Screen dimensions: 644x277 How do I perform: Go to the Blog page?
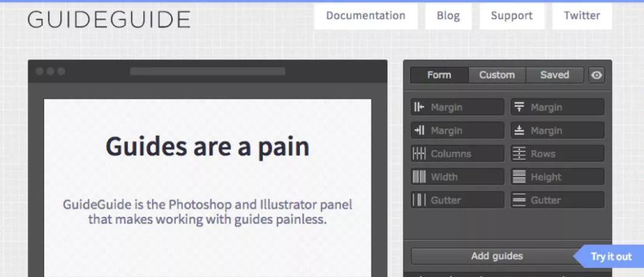pyautogui.click(x=448, y=16)
